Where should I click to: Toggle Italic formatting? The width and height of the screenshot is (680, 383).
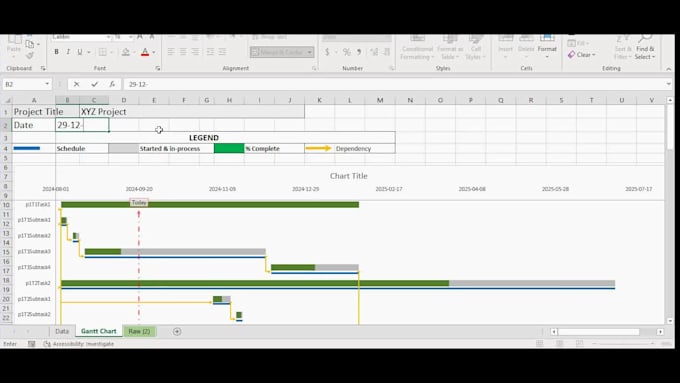[x=68, y=52]
